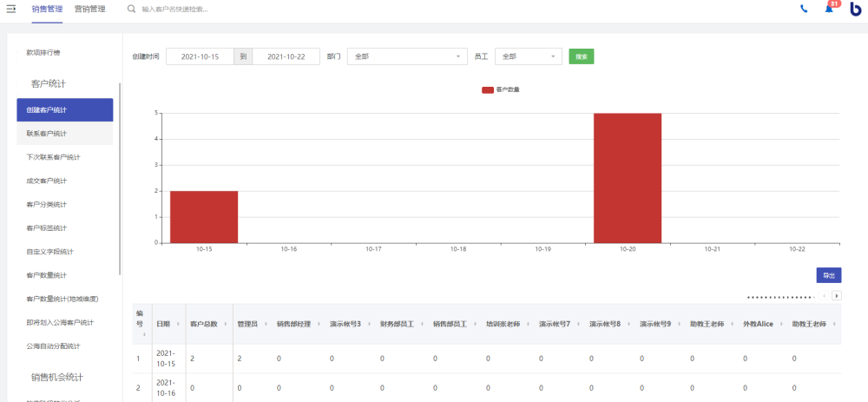
Task: Open the start date picker 2021-10-15
Action: [200, 56]
